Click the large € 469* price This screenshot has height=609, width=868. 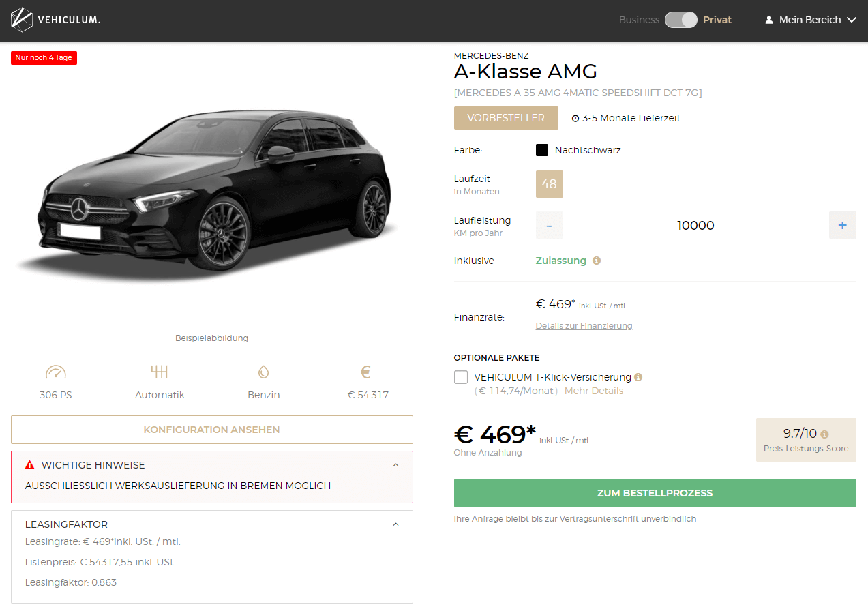pos(495,434)
